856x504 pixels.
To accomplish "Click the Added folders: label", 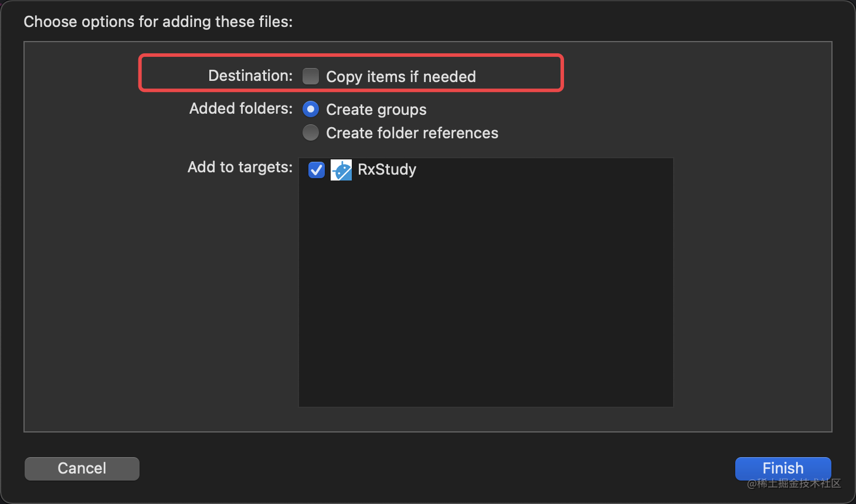I will point(241,108).
